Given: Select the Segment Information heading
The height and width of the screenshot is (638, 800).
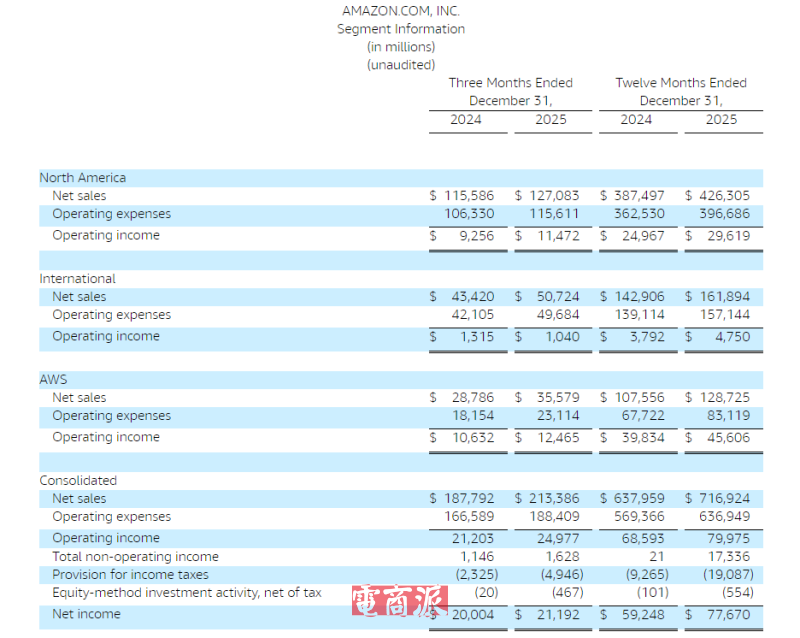Looking at the screenshot, I should pyautogui.click(x=401, y=29).
